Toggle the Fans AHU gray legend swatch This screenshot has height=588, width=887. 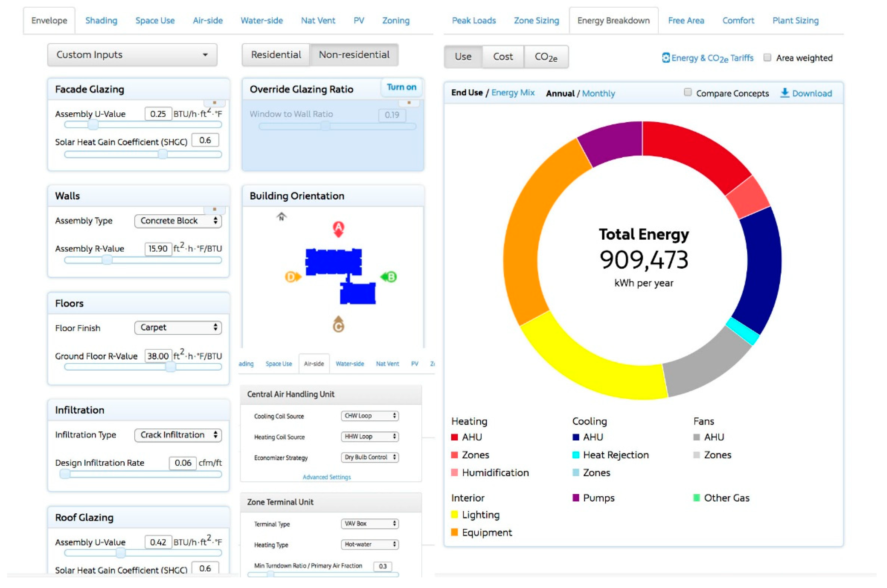(x=696, y=437)
